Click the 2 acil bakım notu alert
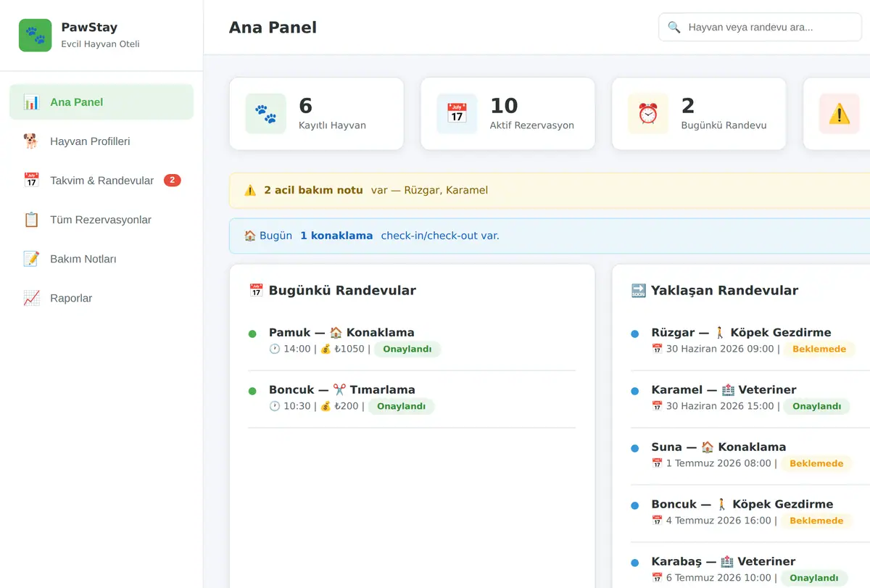870x588 pixels. coord(313,191)
